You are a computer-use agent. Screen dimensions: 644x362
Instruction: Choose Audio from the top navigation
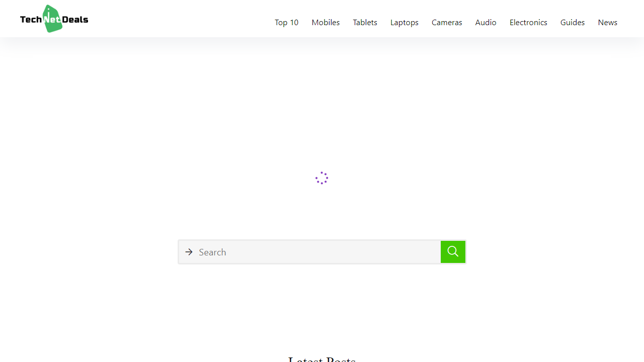coord(486,22)
